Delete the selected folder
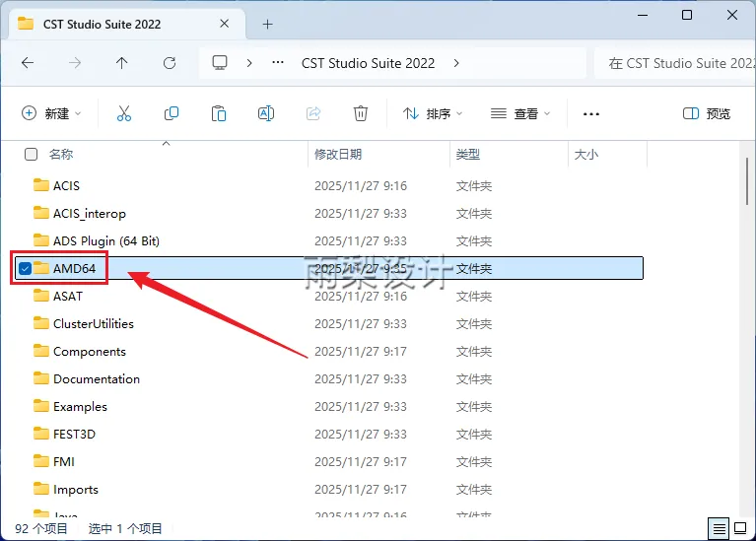The width and height of the screenshot is (756, 541). pyautogui.click(x=361, y=113)
